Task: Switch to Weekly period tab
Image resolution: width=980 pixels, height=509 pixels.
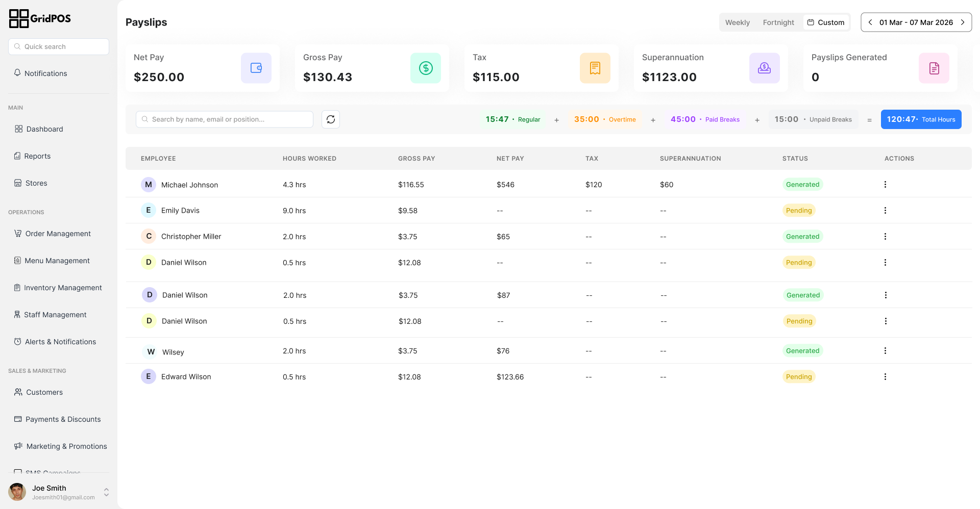Action: (738, 22)
